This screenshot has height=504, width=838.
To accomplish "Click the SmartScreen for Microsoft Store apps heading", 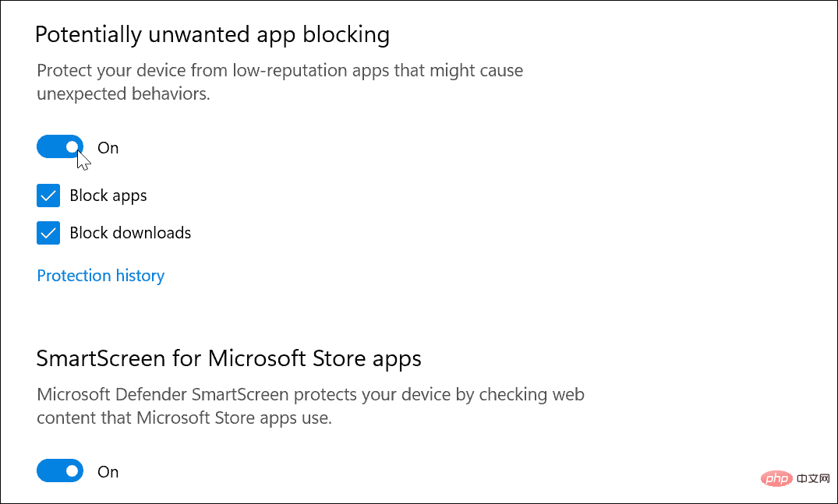I will [x=228, y=358].
